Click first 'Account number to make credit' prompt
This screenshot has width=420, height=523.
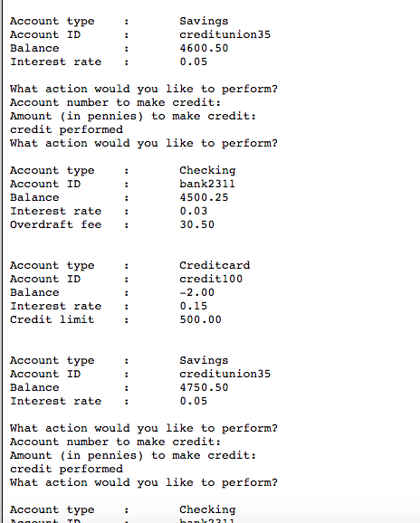pos(116,103)
